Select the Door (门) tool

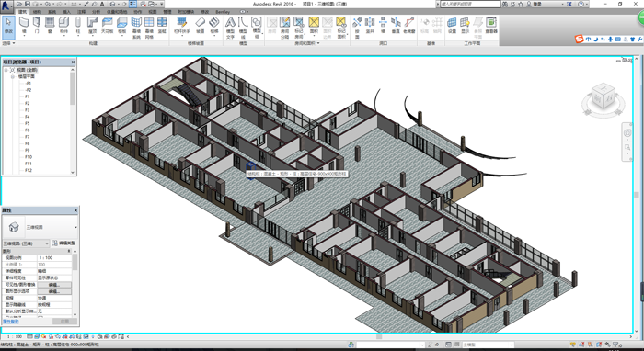point(37,25)
